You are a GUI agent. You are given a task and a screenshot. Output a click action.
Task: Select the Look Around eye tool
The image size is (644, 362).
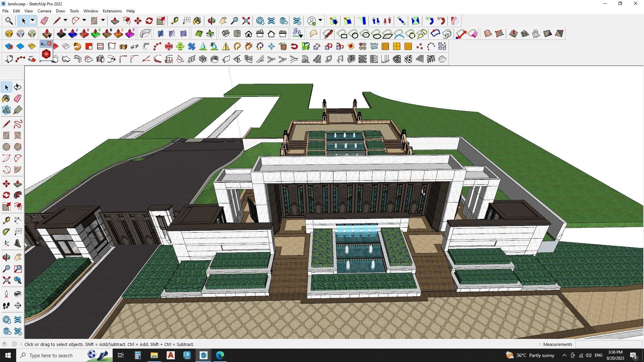[18, 294]
